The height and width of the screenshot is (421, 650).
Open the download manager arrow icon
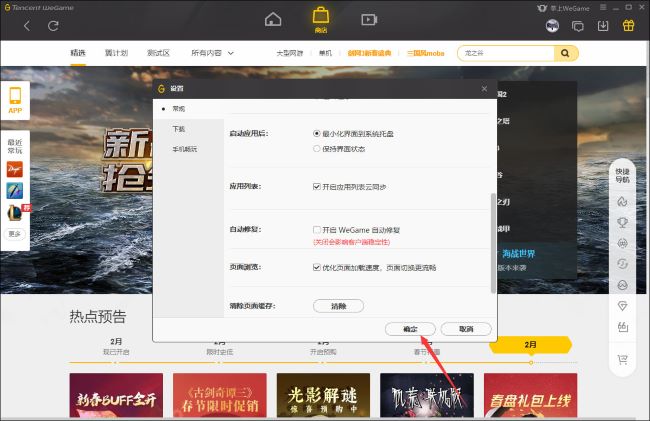click(x=603, y=25)
